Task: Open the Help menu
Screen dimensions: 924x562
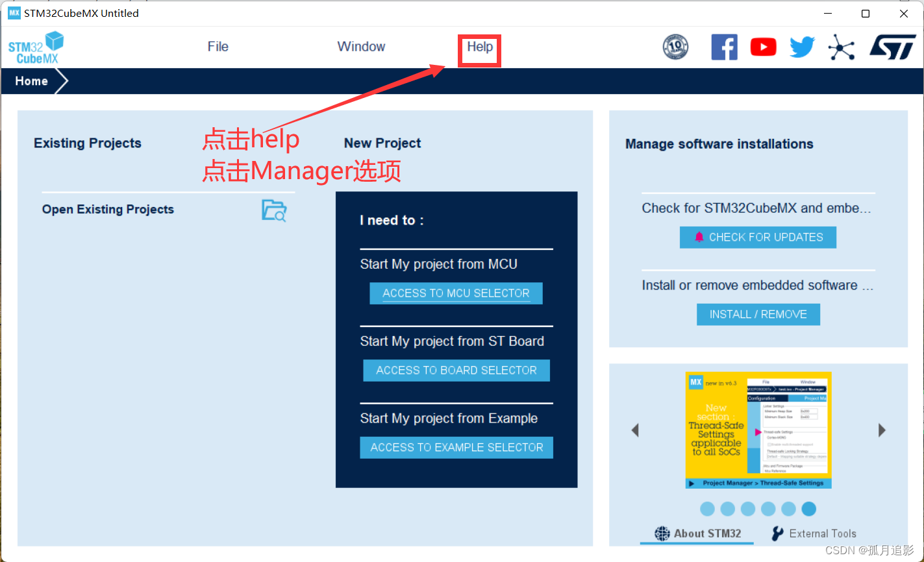Action: [480, 47]
